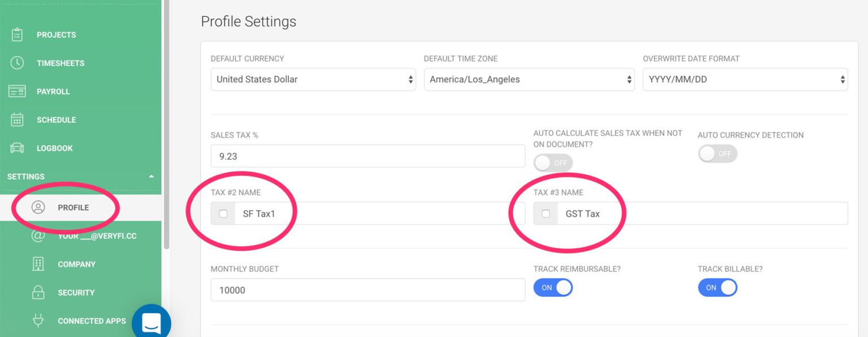
Task: Open Company via its building icon
Action: tap(38, 264)
